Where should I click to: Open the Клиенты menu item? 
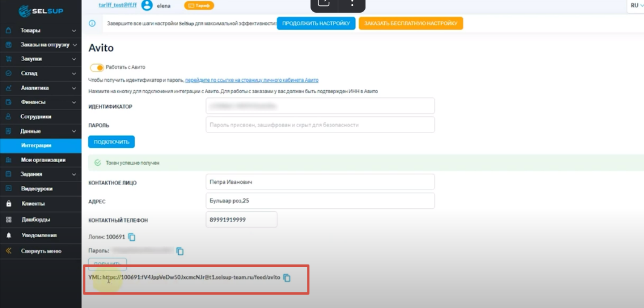[40, 203]
